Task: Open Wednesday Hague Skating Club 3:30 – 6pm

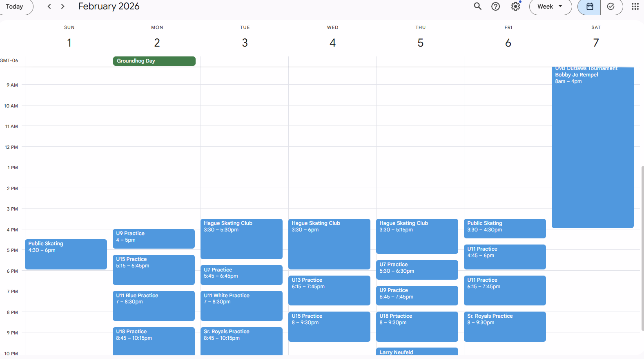Action: point(329,244)
